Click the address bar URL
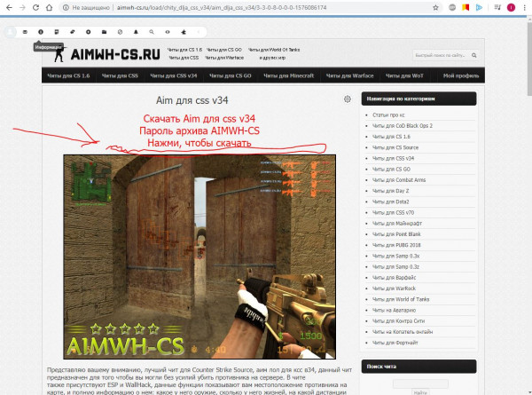This screenshot has height=395, width=532. 222,7
